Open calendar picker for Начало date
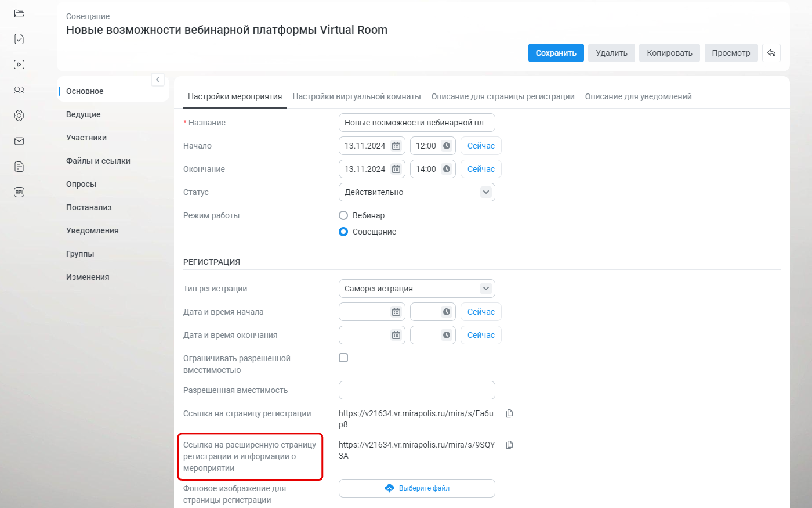The height and width of the screenshot is (508, 812). [x=396, y=146]
